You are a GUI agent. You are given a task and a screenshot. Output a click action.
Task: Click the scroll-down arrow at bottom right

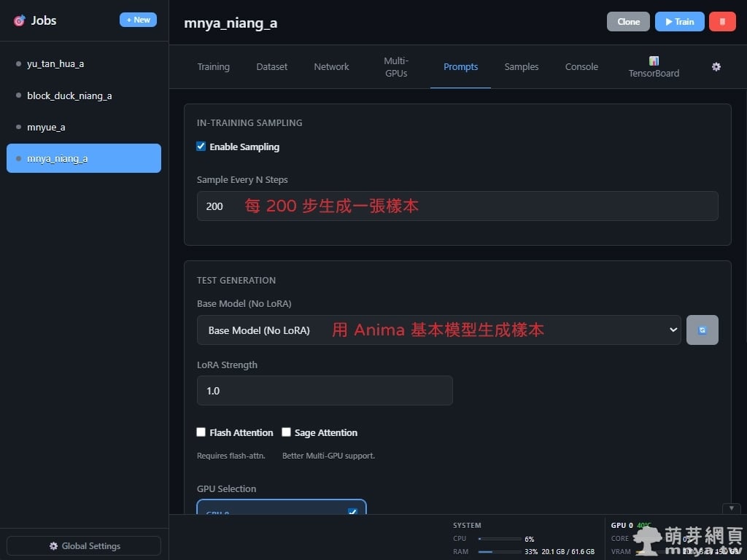[x=731, y=508]
